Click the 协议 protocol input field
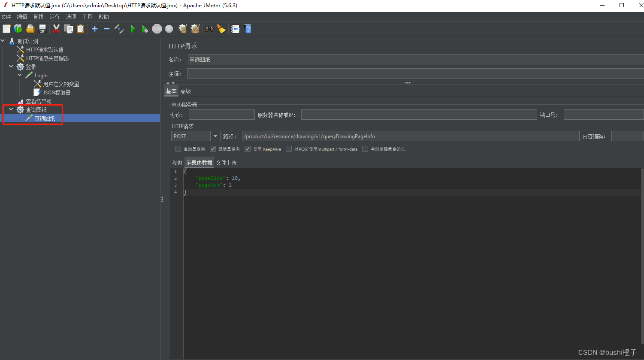The image size is (644, 360). coord(222,115)
